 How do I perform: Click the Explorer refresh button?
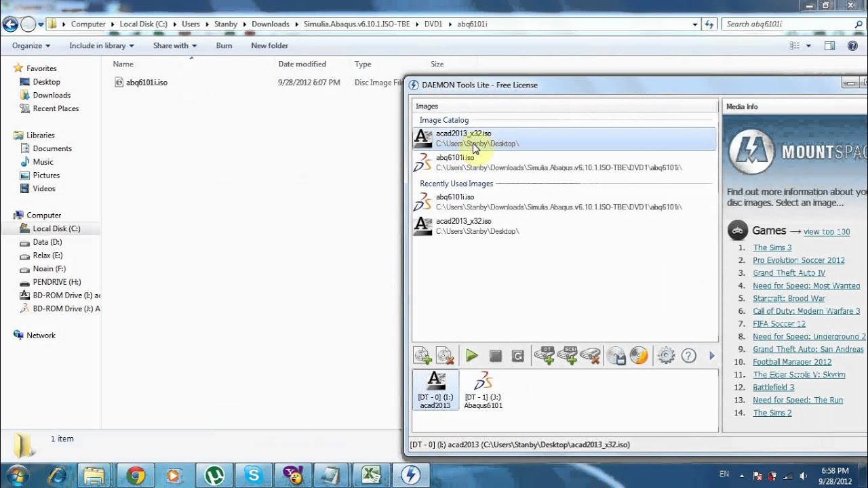pos(709,24)
